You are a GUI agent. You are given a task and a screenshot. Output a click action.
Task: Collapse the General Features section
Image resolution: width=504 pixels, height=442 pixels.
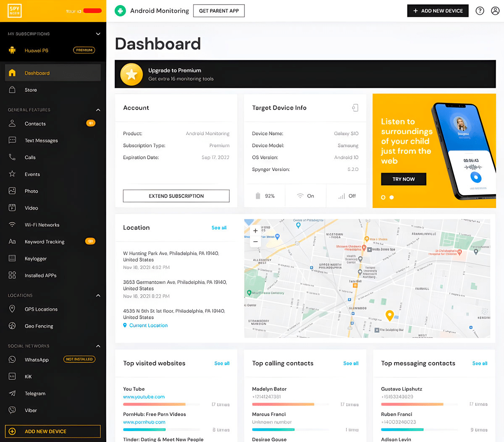point(98,110)
